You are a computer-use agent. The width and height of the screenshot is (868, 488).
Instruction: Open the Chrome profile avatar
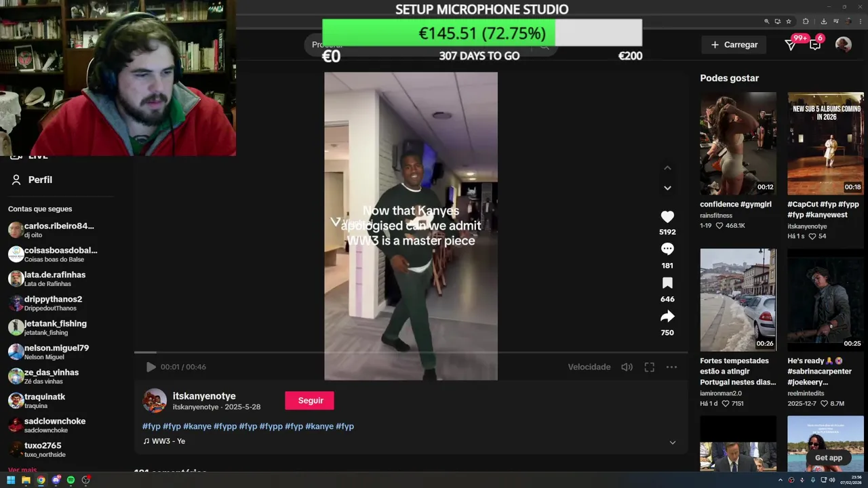tap(848, 22)
